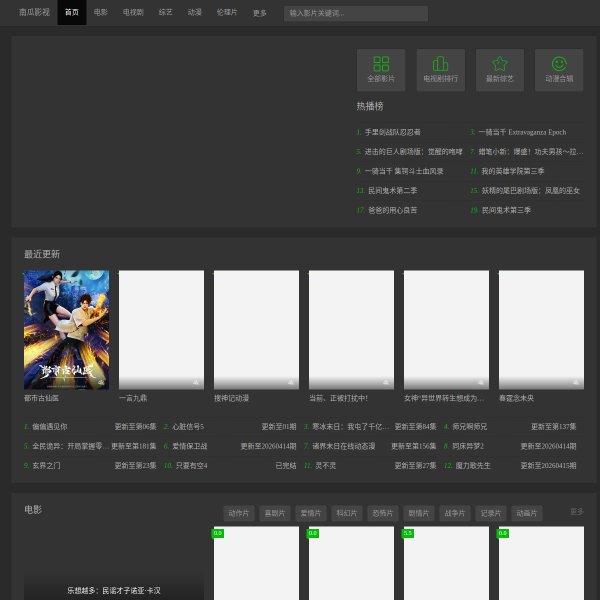The width and height of the screenshot is (600, 600).
Task: Open the 一言九鼎 video card
Action: tap(161, 330)
